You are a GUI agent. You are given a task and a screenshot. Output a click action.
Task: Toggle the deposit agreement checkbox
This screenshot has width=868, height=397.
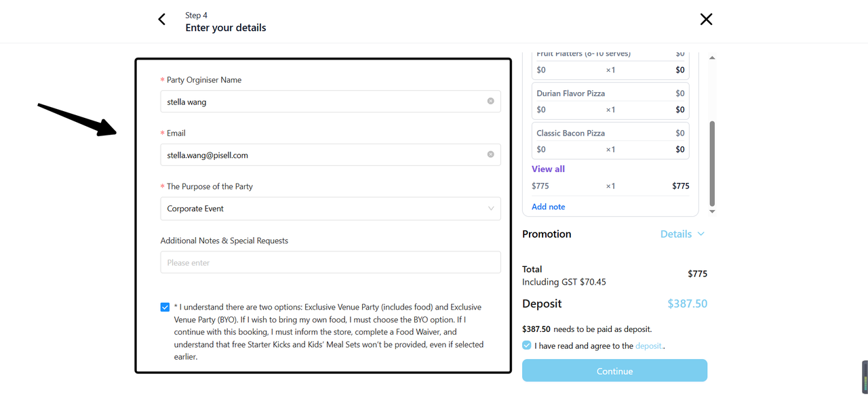527,346
